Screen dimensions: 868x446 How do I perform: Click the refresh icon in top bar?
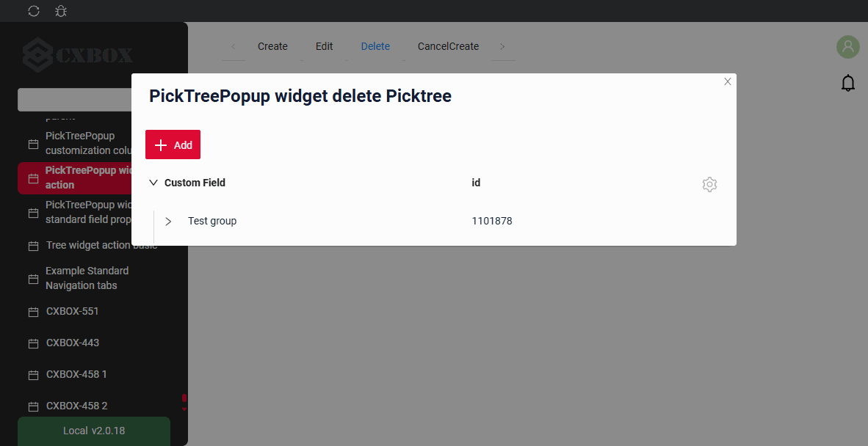click(34, 11)
